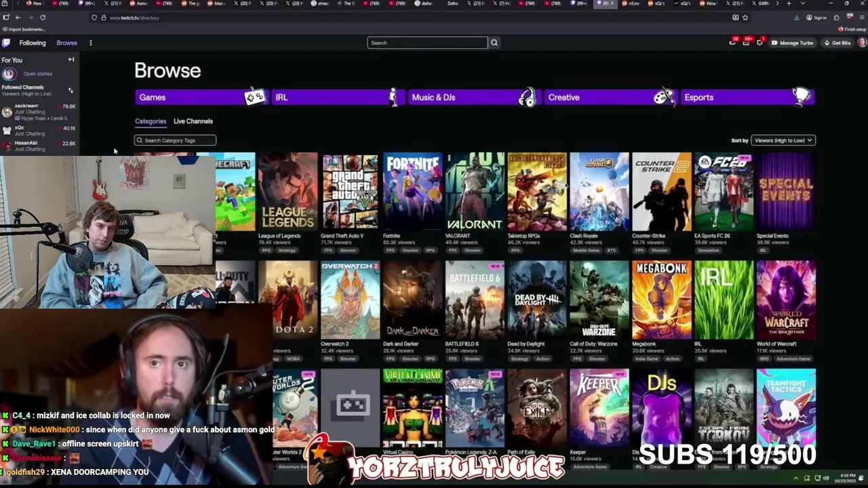Open the user avatar menu in Twitch

(x=862, y=43)
